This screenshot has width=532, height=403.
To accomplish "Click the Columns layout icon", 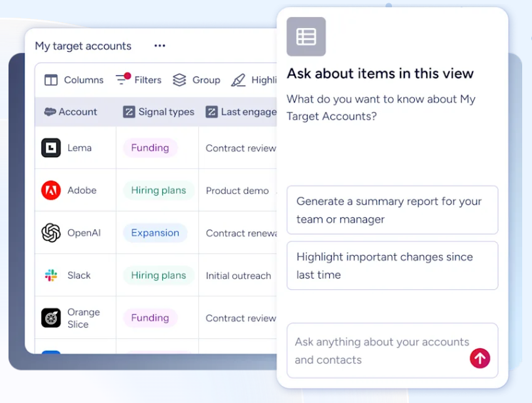I will (51, 80).
